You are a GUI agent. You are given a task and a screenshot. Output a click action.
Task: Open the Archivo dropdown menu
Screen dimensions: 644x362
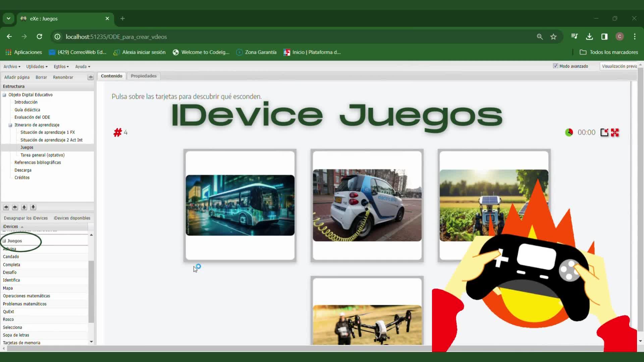(x=12, y=67)
